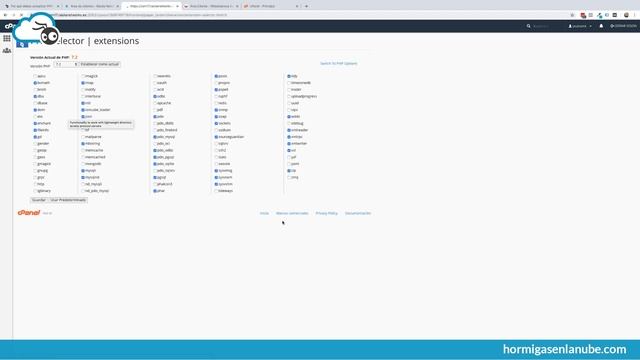
Task: Enable the memcached extension checkbox
Action: click(x=83, y=157)
